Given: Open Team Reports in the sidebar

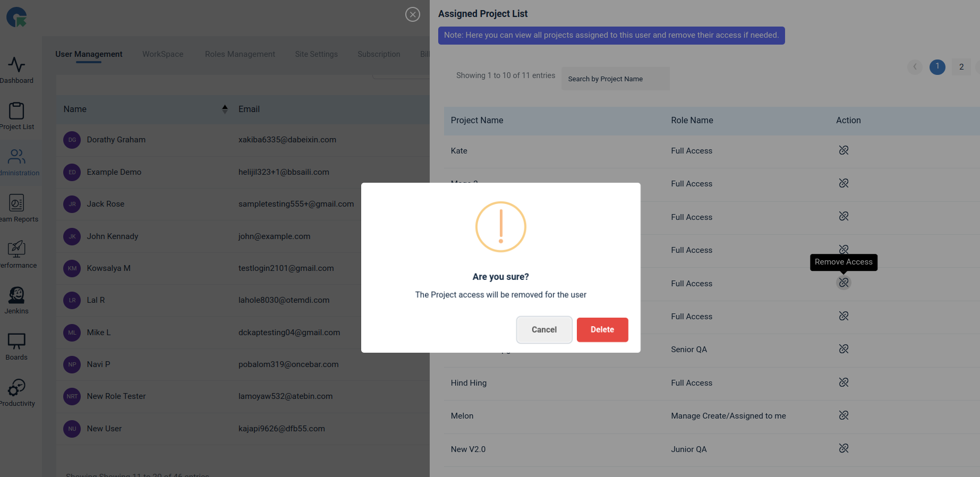Looking at the screenshot, I should [x=16, y=208].
